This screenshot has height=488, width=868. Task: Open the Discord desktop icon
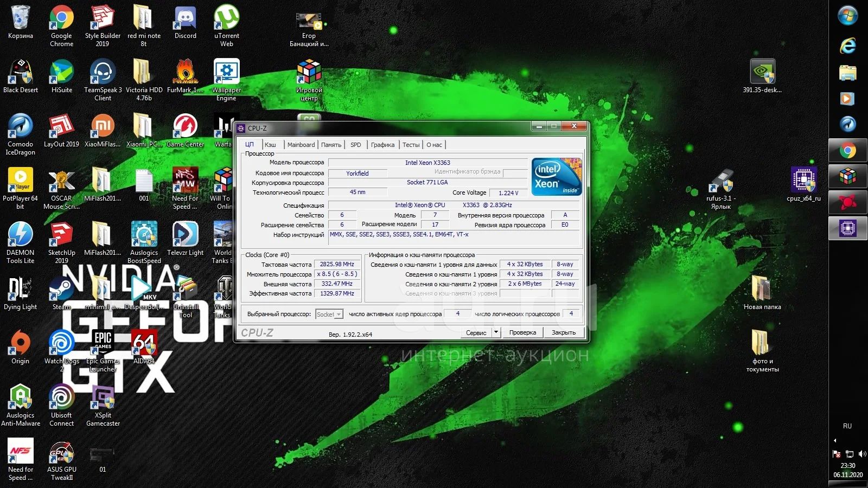(x=185, y=19)
